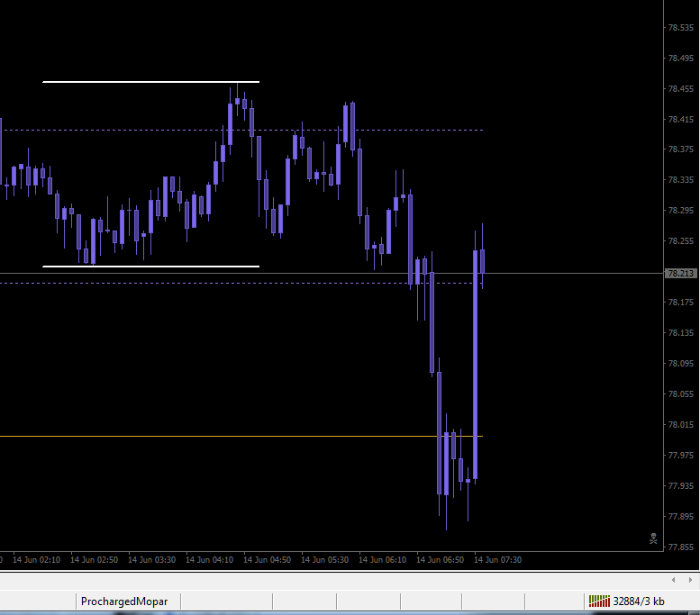This screenshot has height=615, width=700.
Task: Click the 77.935 price scale label
Action: (x=681, y=485)
